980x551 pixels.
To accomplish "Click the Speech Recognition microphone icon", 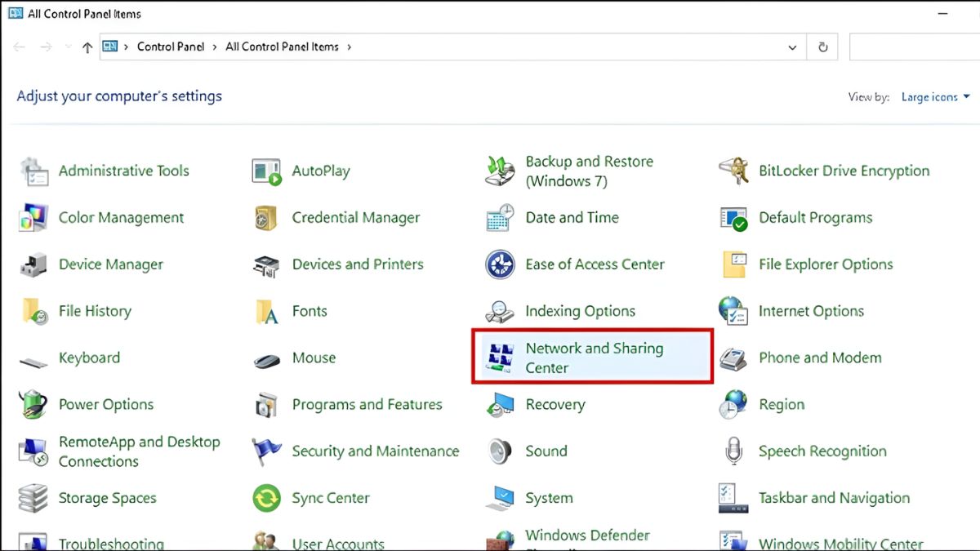I will (x=733, y=451).
